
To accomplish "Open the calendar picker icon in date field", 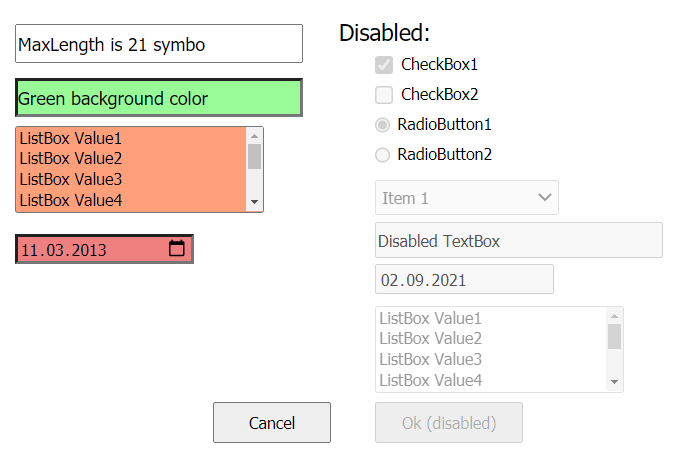I will point(177,249).
